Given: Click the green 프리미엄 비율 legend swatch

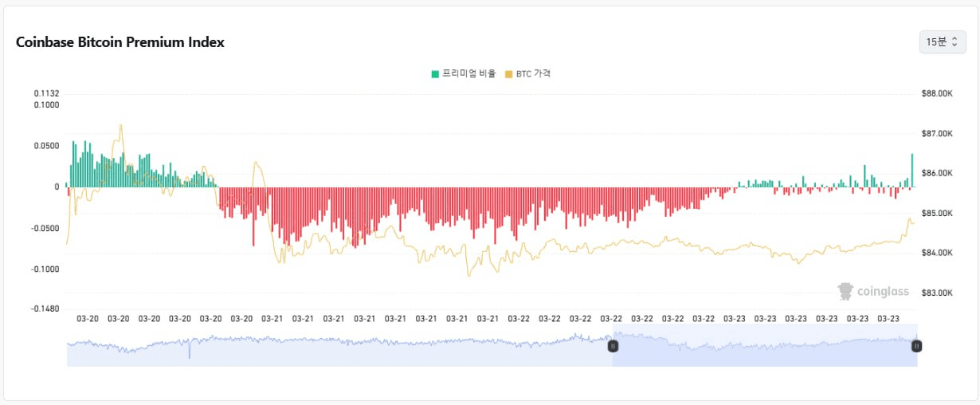Looking at the screenshot, I should 435,74.
